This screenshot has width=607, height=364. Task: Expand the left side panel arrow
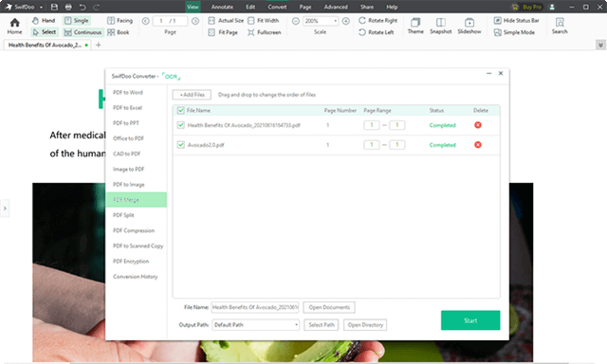(5, 209)
